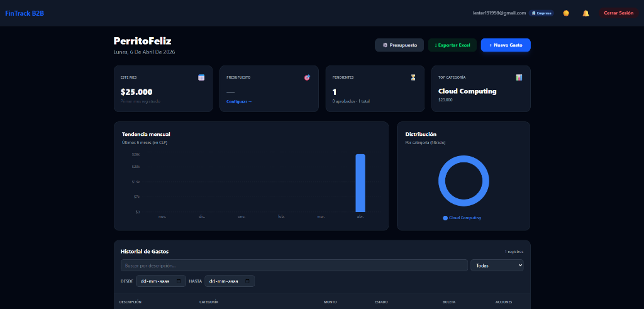Click the target icon on Presupuesto card
Screen dimensions: 644x309
tap(307, 77)
